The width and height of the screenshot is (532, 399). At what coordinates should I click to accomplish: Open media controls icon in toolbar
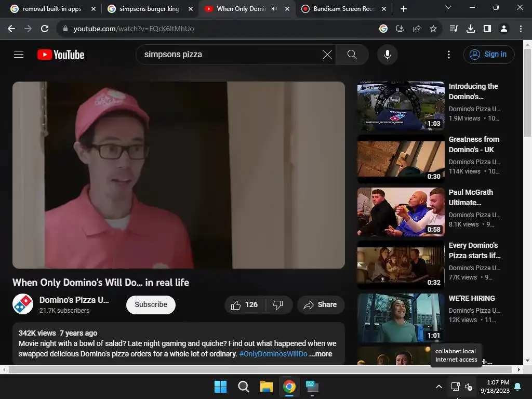(x=454, y=29)
